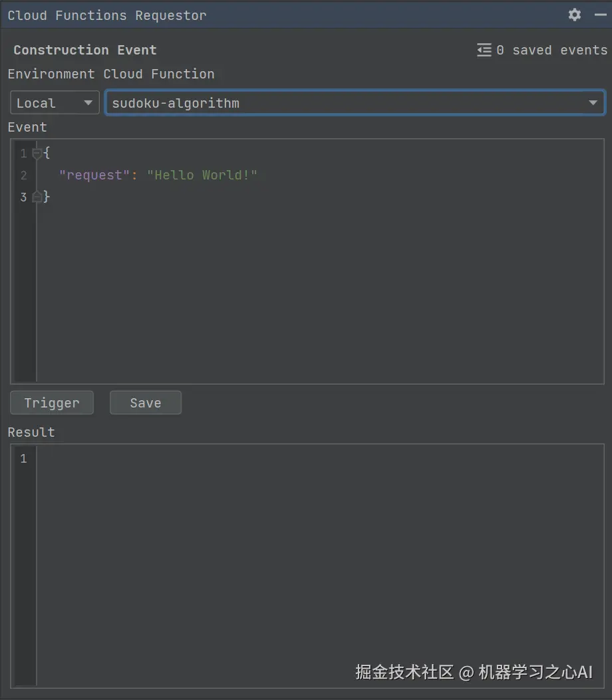Image resolution: width=612 pixels, height=700 pixels.
Task: Expand the sudoku-algorithm function dropdown arrow
Action: tap(593, 103)
